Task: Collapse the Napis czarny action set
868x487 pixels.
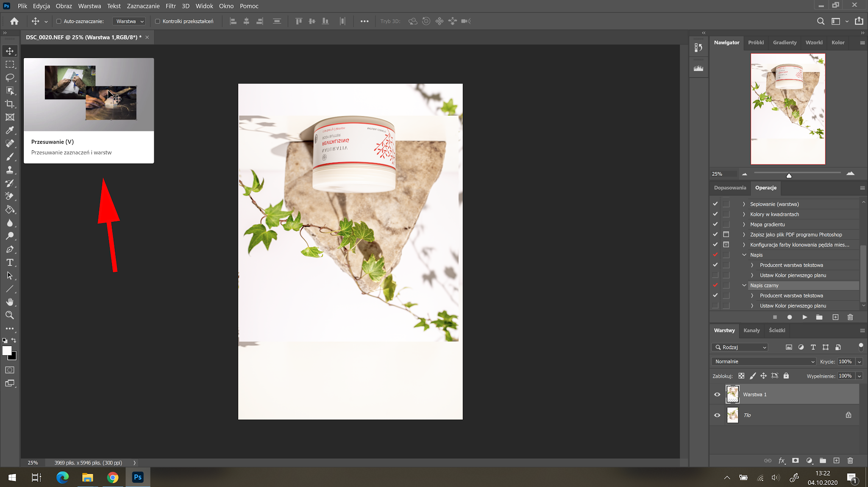Action: pos(744,285)
